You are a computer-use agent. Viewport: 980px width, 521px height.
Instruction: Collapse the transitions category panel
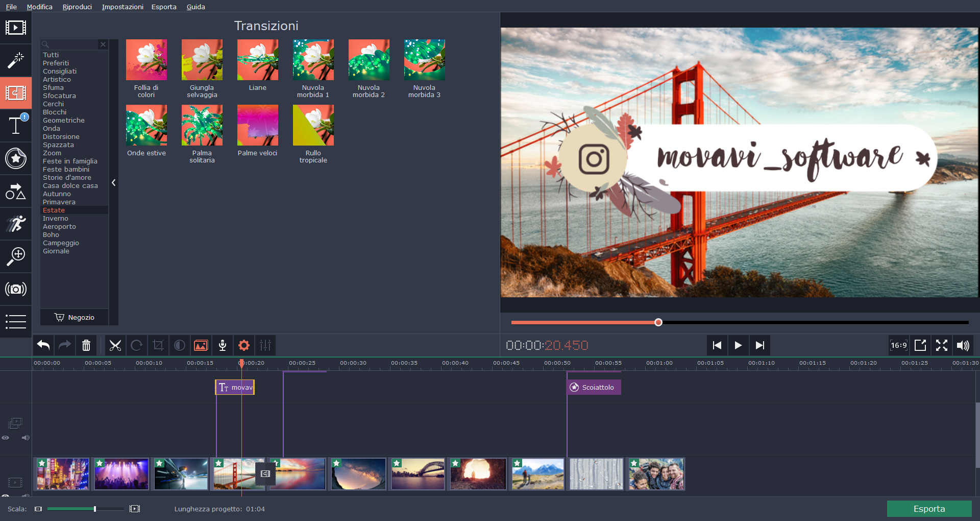pyautogui.click(x=114, y=182)
